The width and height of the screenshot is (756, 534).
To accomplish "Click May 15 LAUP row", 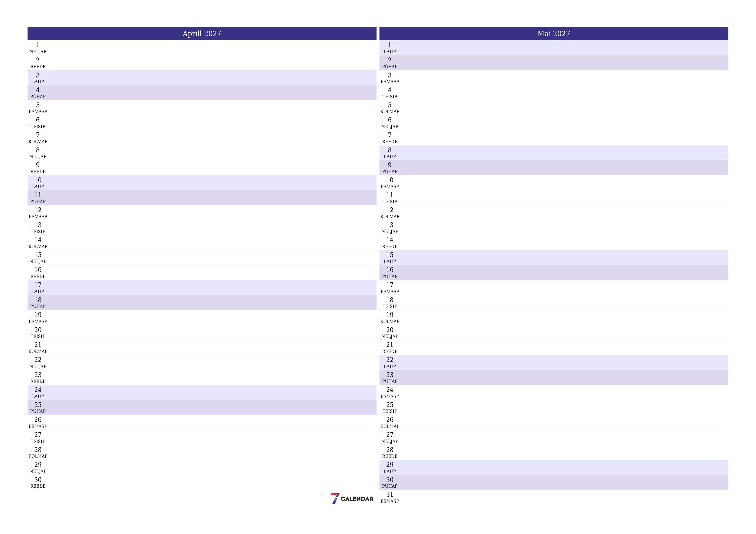I will pyautogui.click(x=554, y=257).
